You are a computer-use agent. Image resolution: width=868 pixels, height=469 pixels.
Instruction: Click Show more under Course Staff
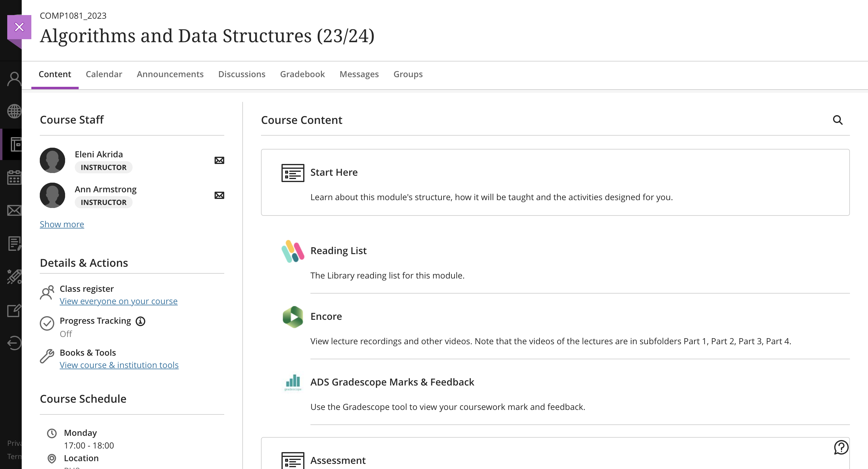click(62, 224)
